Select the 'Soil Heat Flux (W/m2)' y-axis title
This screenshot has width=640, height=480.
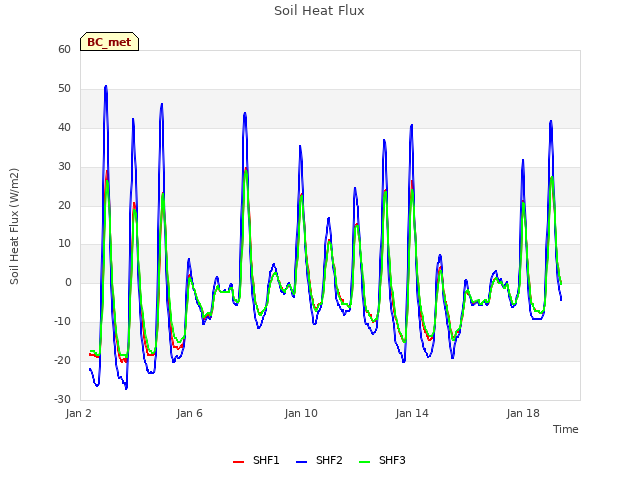(x=14, y=226)
